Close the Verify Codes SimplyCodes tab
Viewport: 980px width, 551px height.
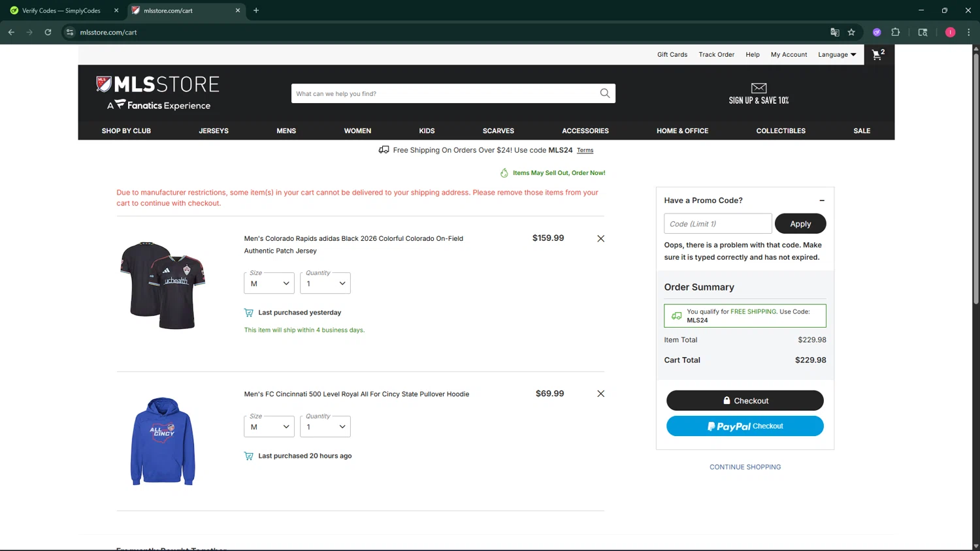(x=116, y=10)
